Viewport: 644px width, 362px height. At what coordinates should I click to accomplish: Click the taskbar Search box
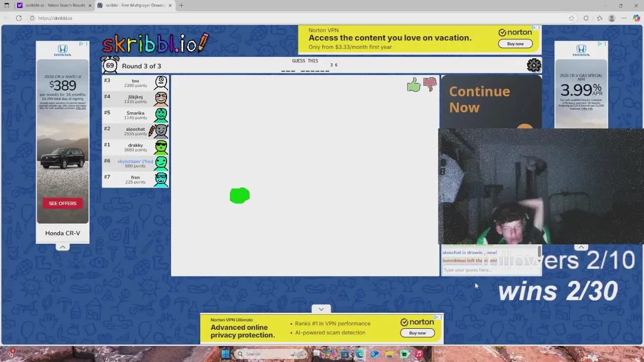click(x=271, y=354)
